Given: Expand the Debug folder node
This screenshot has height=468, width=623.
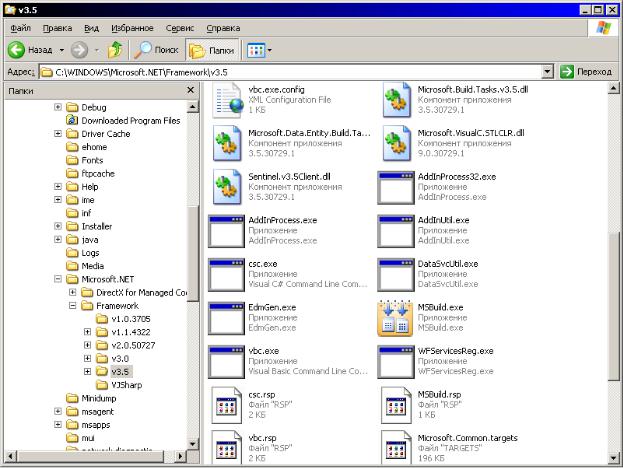Looking at the screenshot, I should [58, 107].
